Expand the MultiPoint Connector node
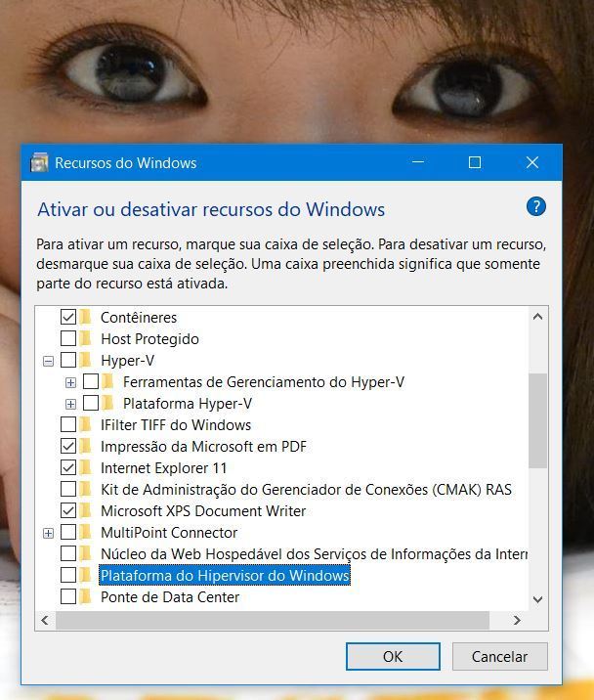The height and width of the screenshot is (700, 594). click(x=48, y=533)
